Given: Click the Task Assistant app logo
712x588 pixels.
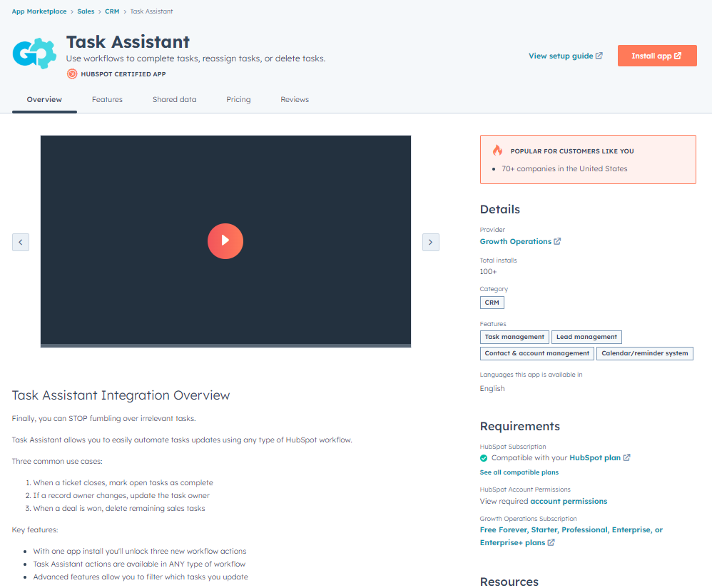Looking at the screenshot, I should (x=34, y=53).
